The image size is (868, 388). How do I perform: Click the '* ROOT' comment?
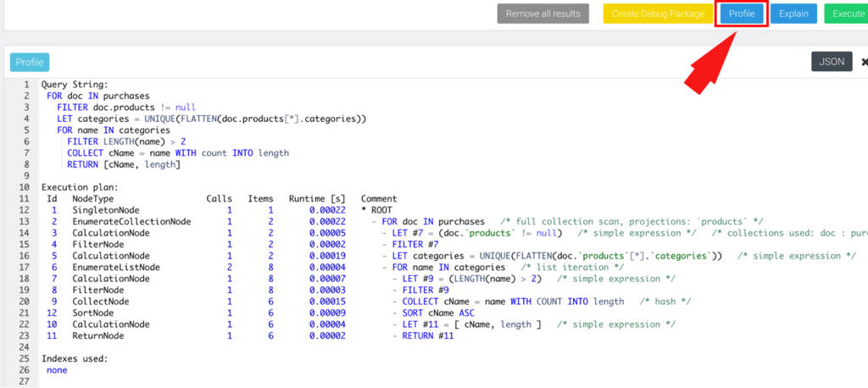coord(376,210)
